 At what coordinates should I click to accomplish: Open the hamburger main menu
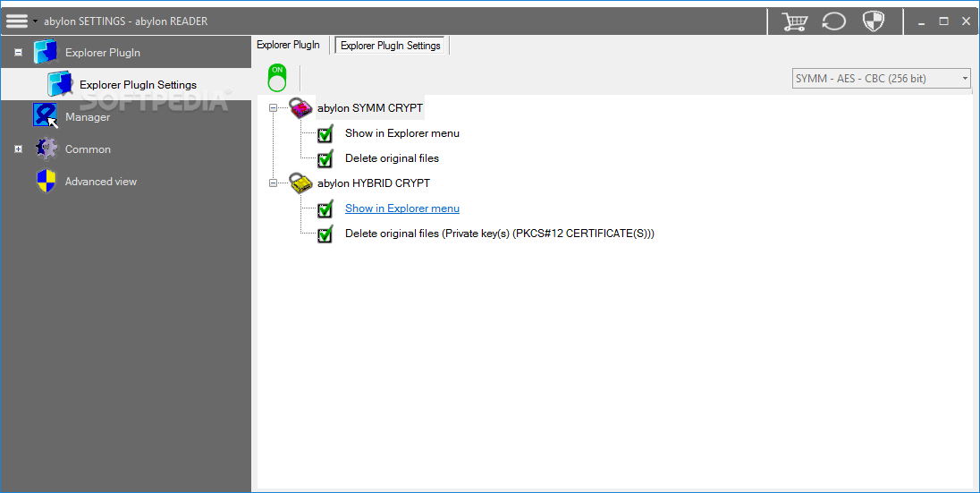(x=17, y=21)
